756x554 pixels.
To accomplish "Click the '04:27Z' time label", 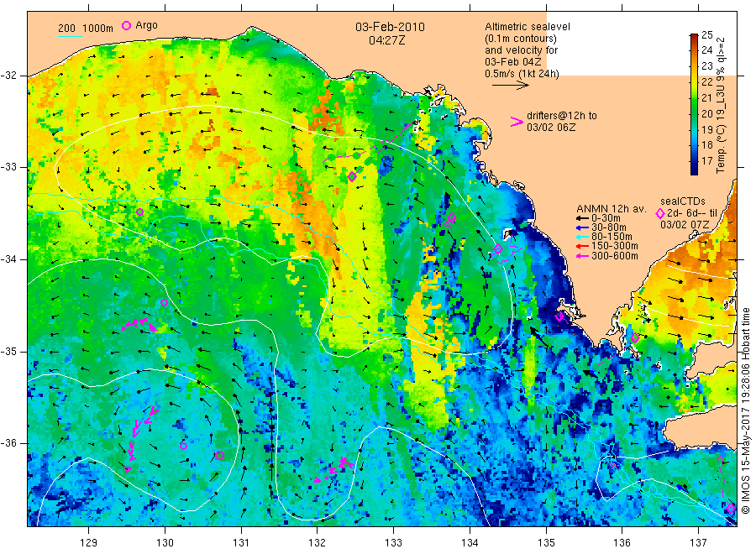I will point(386,41).
